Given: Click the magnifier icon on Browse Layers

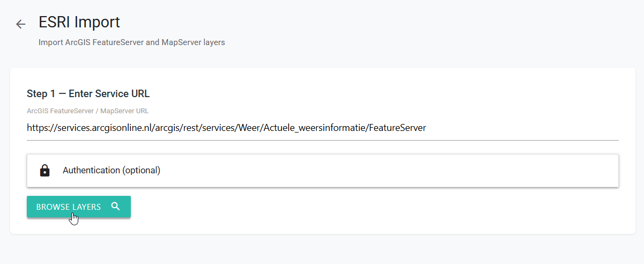Looking at the screenshot, I should click(x=116, y=207).
